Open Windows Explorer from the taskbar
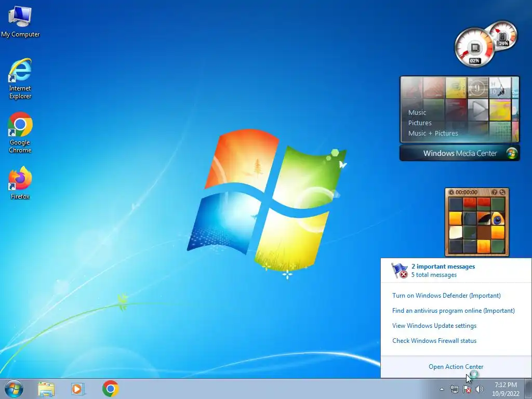 [x=46, y=389]
